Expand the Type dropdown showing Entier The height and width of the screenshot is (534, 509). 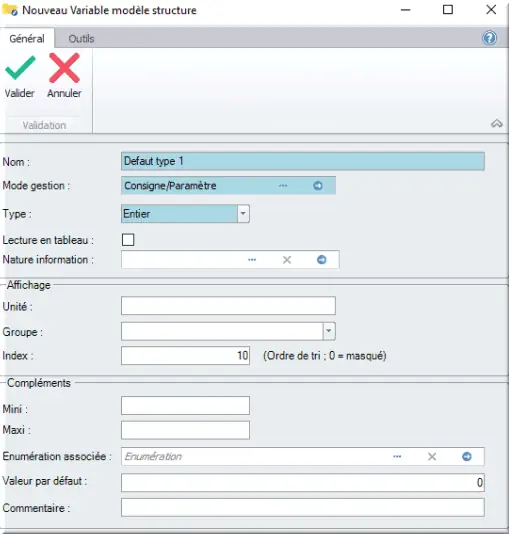coord(243,214)
